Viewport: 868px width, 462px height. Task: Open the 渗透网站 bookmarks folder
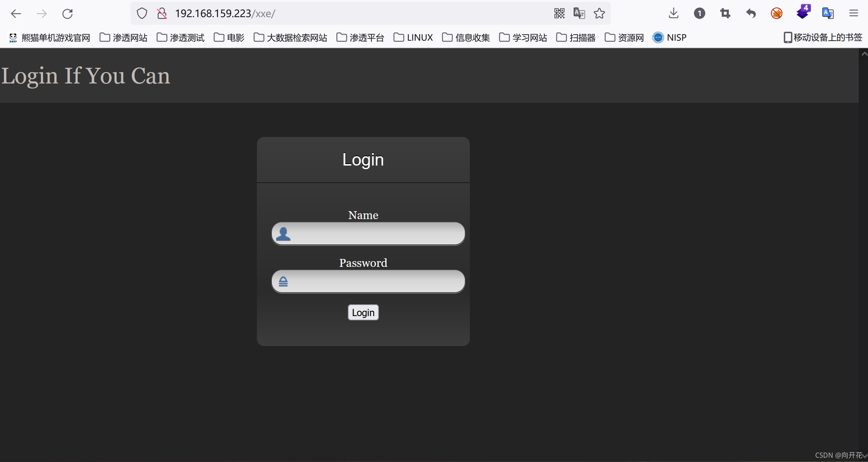pos(123,37)
